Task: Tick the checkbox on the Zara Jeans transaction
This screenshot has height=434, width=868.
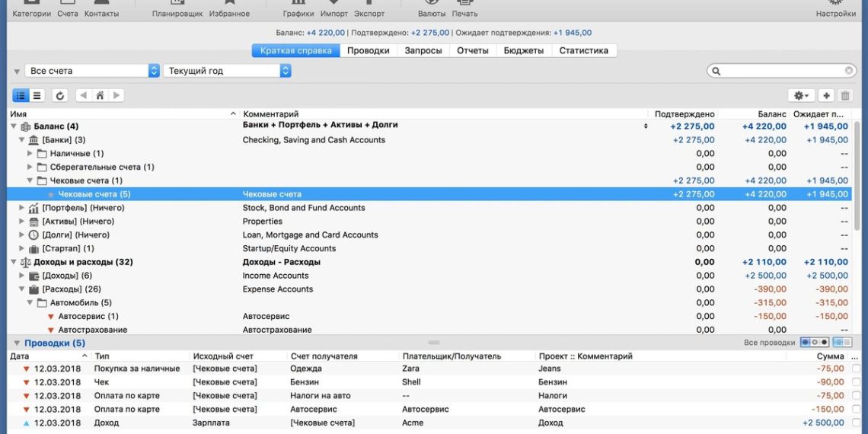Action: (857, 369)
